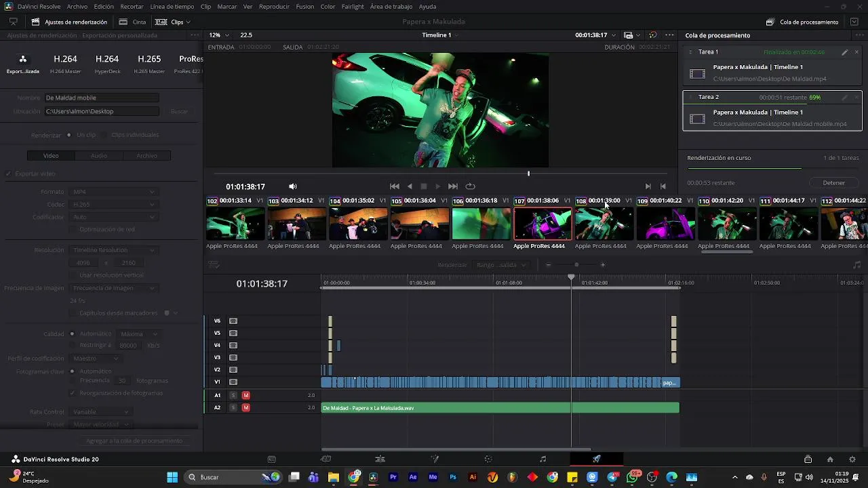This screenshot has width=868, height=488.
Task: Select Clips individuales render option
Action: coord(104,135)
